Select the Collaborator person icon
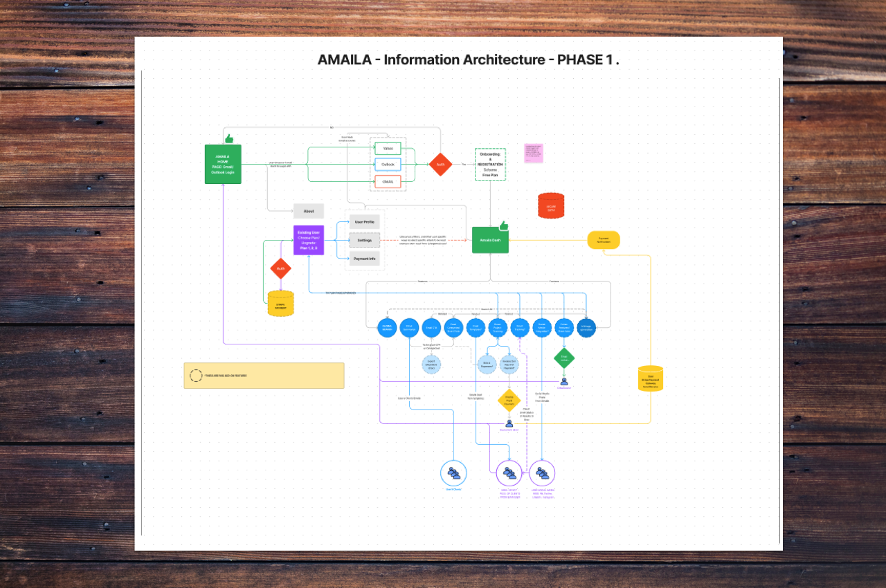Image resolution: width=886 pixels, height=588 pixels. (564, 381)
